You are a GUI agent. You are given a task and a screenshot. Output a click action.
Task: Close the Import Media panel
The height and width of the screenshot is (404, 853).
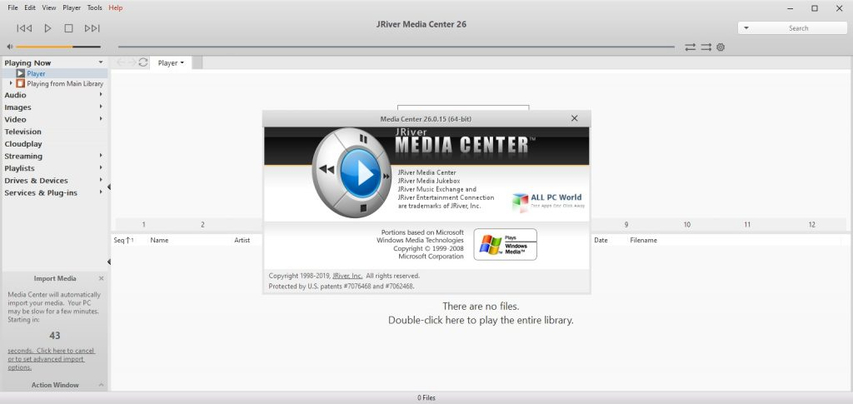[101, 278]
